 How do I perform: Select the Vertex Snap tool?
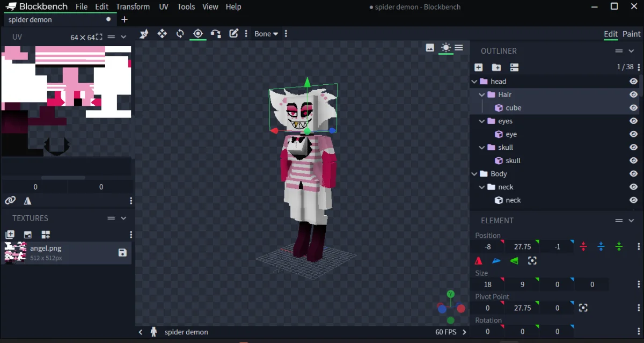(x=216, y=33)
